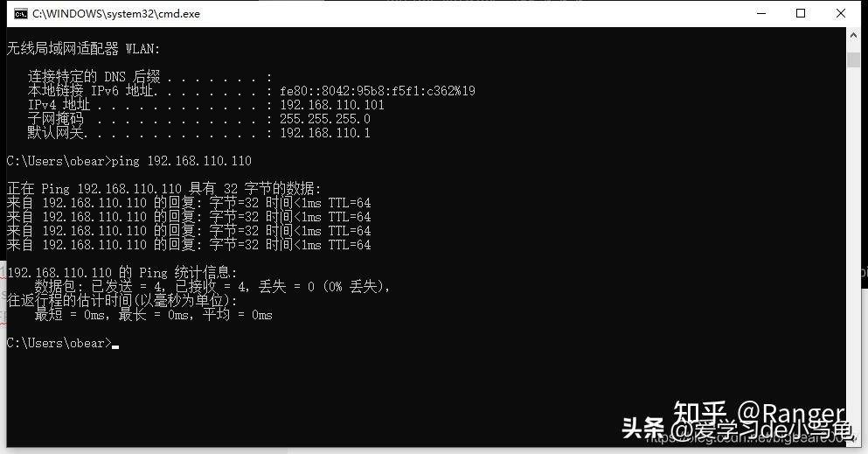Screen dimensions: 868x454
Task: Close the cmd.exe window
Action: point(840,13)
